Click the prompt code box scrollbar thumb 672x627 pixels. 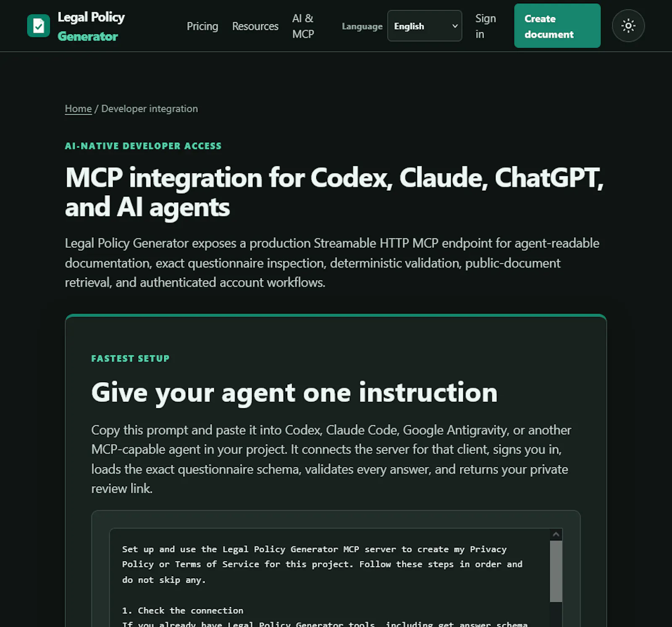[556, 571]
